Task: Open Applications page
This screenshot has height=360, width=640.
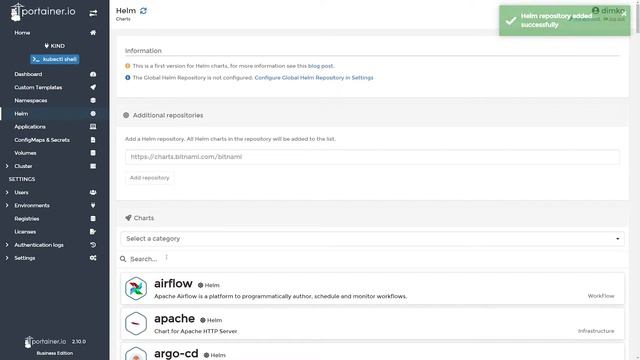Action: click(x=30, y=127)
